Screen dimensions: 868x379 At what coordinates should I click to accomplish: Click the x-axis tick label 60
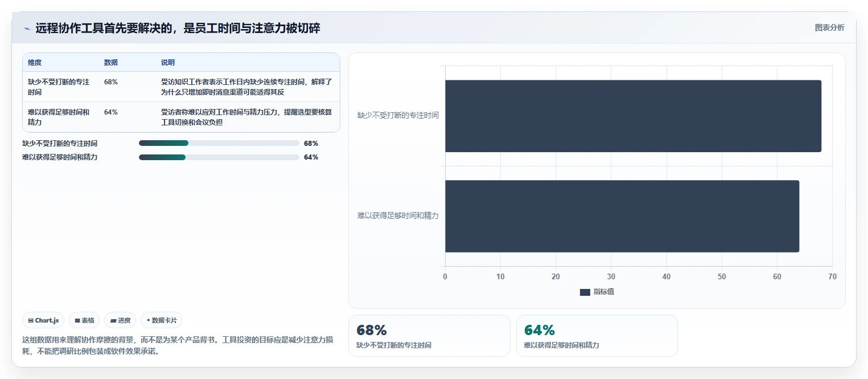(777, 276)
